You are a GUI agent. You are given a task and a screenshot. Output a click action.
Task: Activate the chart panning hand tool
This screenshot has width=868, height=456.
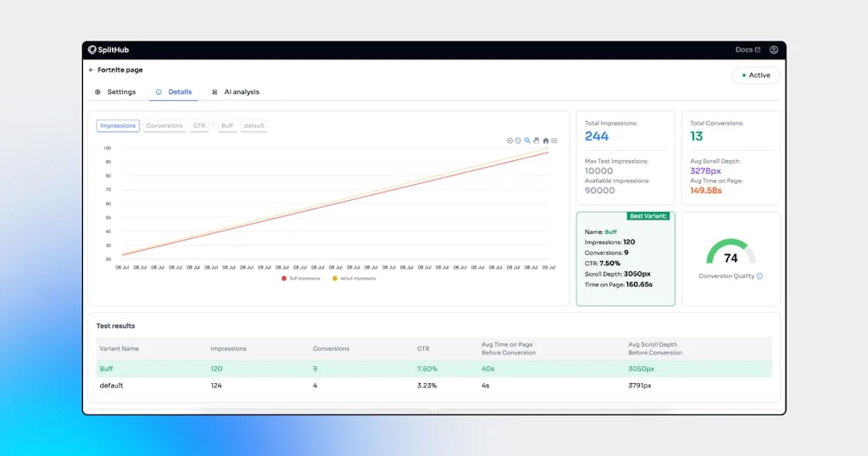point(536,141)
